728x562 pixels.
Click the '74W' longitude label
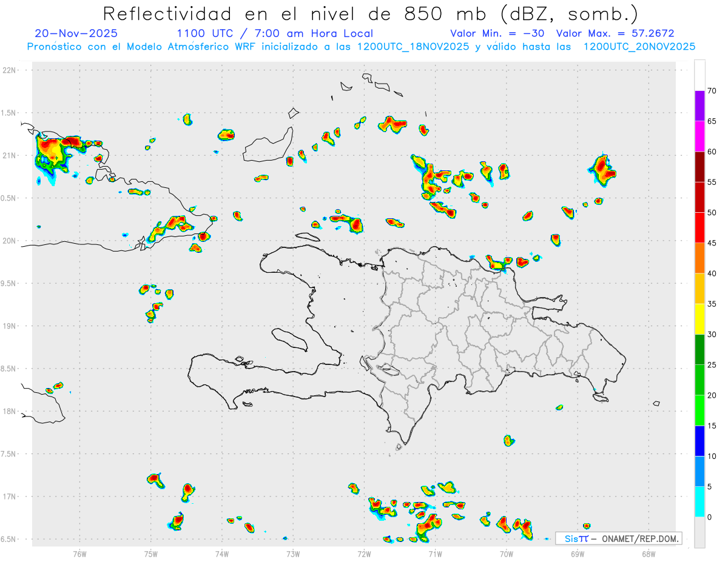coord(222,554)
